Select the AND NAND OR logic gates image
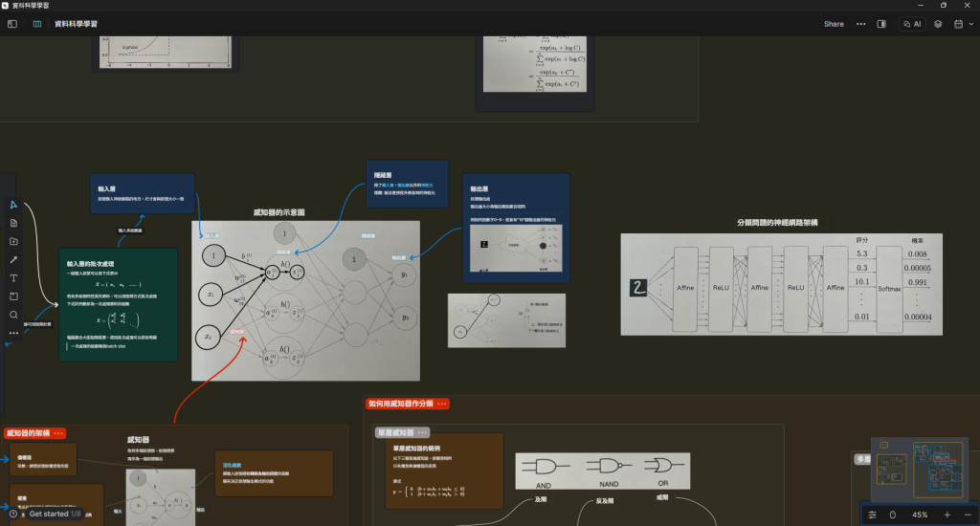 point(603,471)
